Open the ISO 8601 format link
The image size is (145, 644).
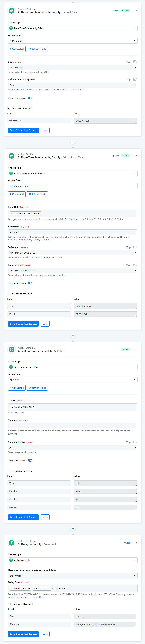[73, 219]
